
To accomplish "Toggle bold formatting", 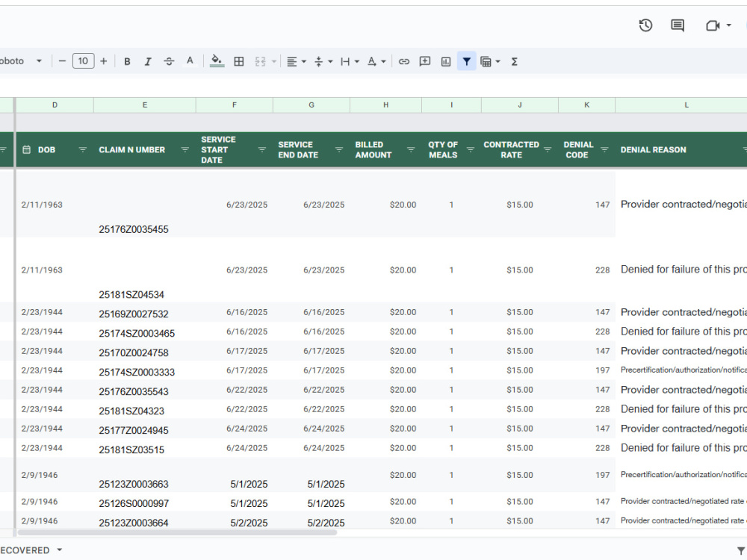I will [x=127, y=61].
